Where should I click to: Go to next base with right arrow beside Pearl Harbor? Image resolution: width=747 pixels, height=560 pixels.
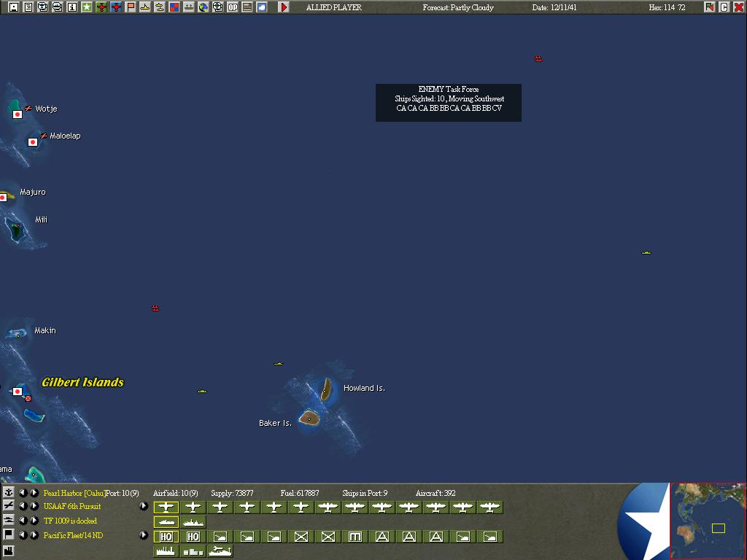tap(34, 493)
